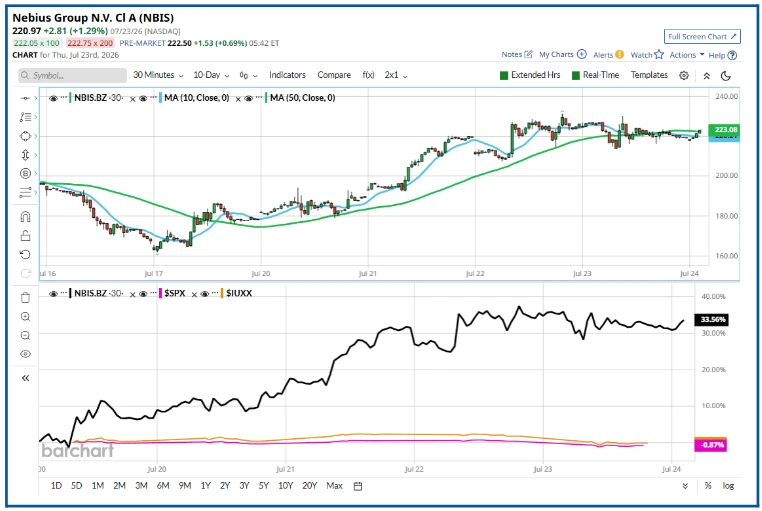Toggle Extended Hrs checkbox

pos(504,75)
